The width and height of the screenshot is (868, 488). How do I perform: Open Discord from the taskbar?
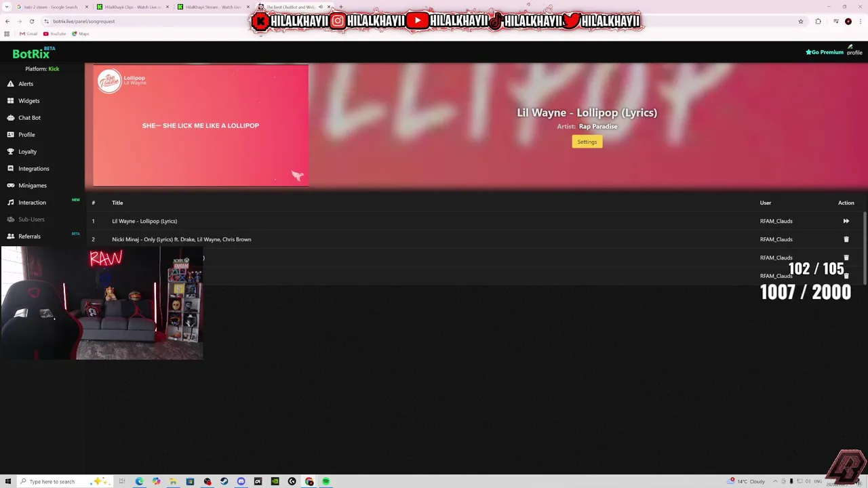(241, 481)
